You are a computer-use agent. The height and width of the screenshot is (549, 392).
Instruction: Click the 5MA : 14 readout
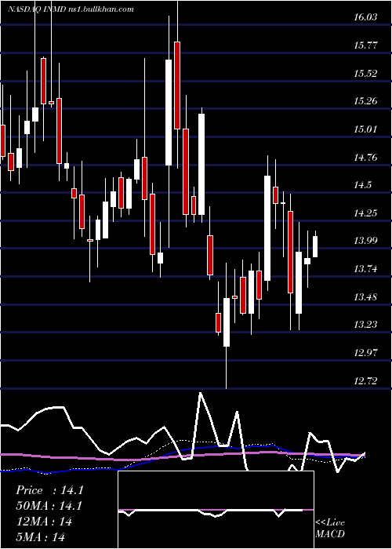tap(41, 536)
